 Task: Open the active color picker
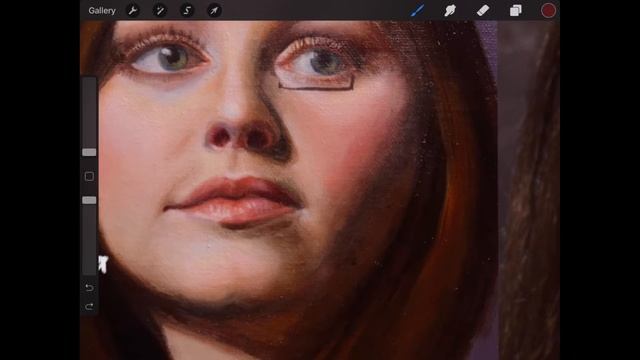548,11
